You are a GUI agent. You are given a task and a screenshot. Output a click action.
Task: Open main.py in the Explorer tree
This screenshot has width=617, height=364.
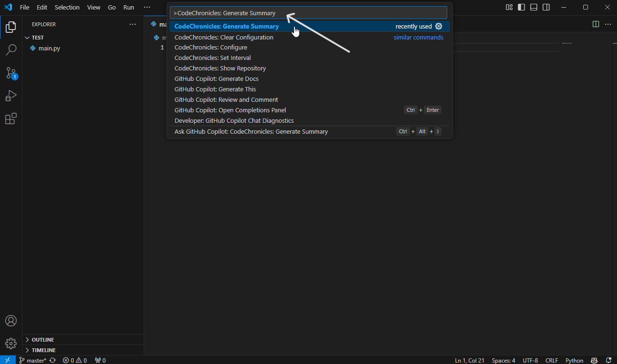83,48
